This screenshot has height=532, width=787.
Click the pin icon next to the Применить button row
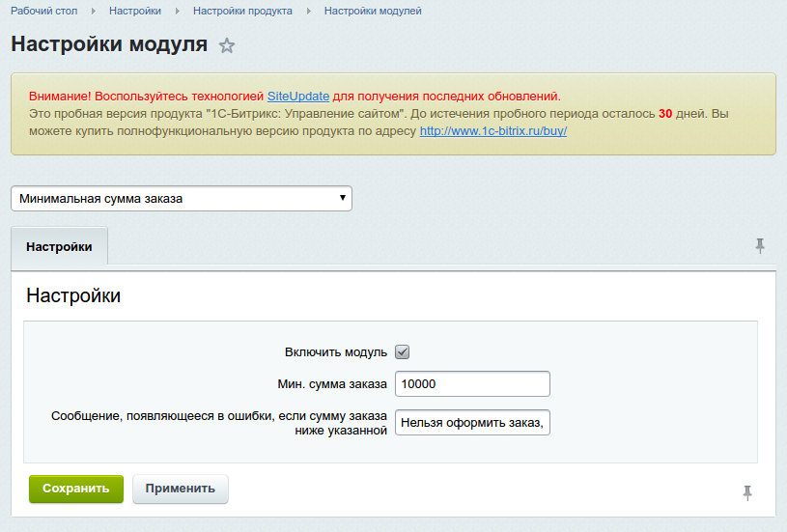(x=747, y=492)
